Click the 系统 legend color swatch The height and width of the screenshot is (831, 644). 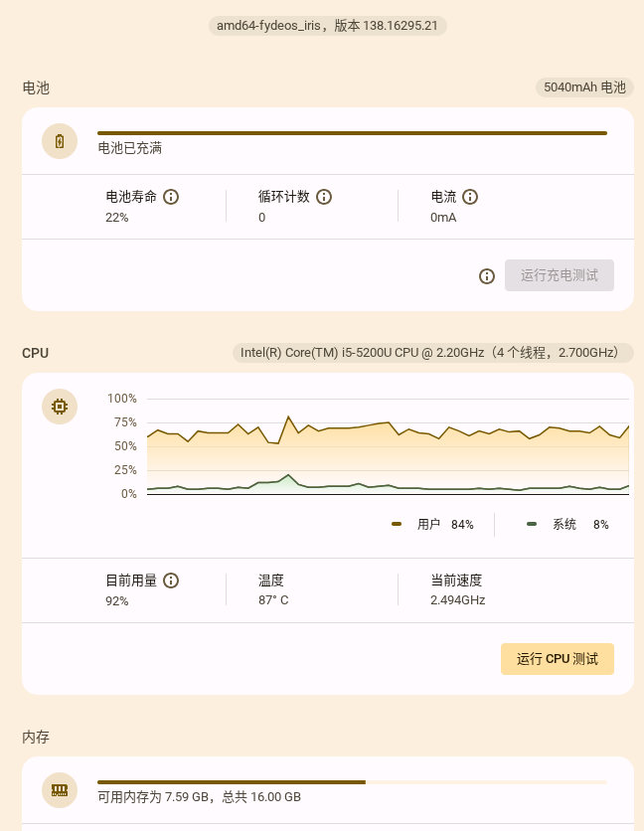[x=532, y=524]
